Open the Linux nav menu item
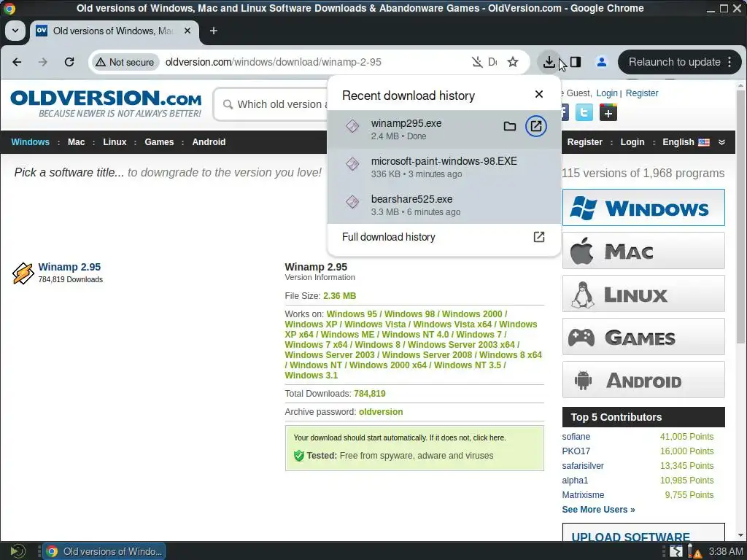Image resolution: width=747 pixels, height=560 pixels. click(115, 142)
